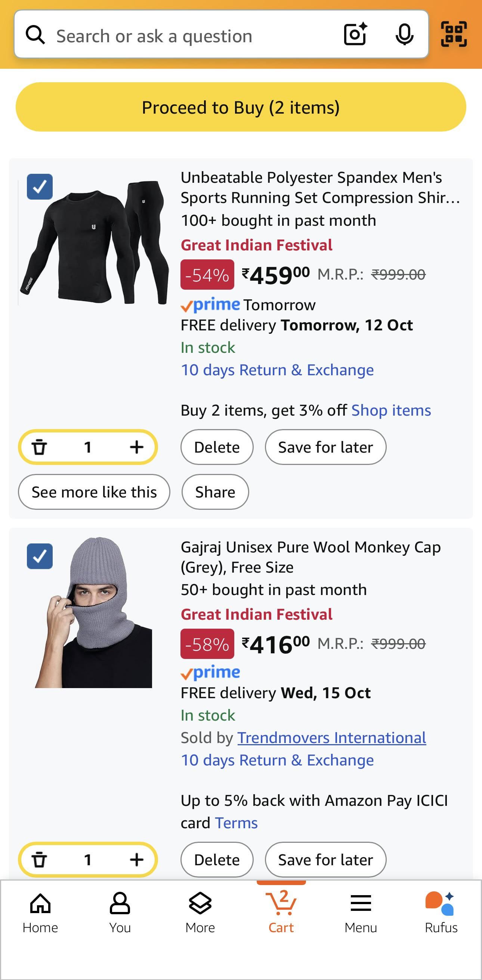Viewport: 482px width, 980px height.
Task: Click the Trendmovers International seller link
Action: [331, 738]
